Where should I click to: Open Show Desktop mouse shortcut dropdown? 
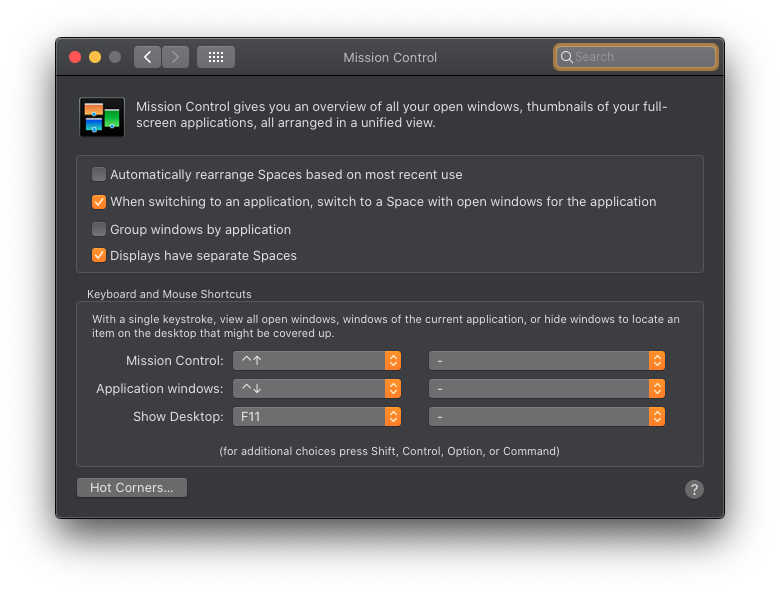point(547,416)
